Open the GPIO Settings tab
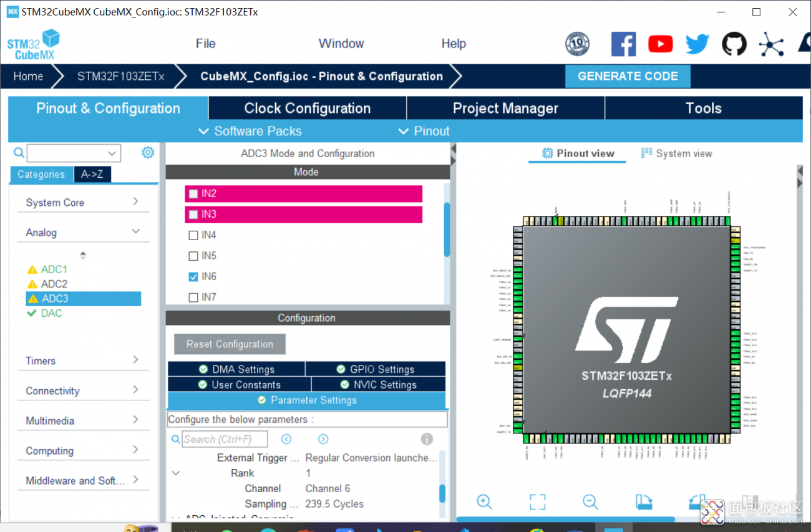Viewport: 811px width, 532px height. coord(376,369)
